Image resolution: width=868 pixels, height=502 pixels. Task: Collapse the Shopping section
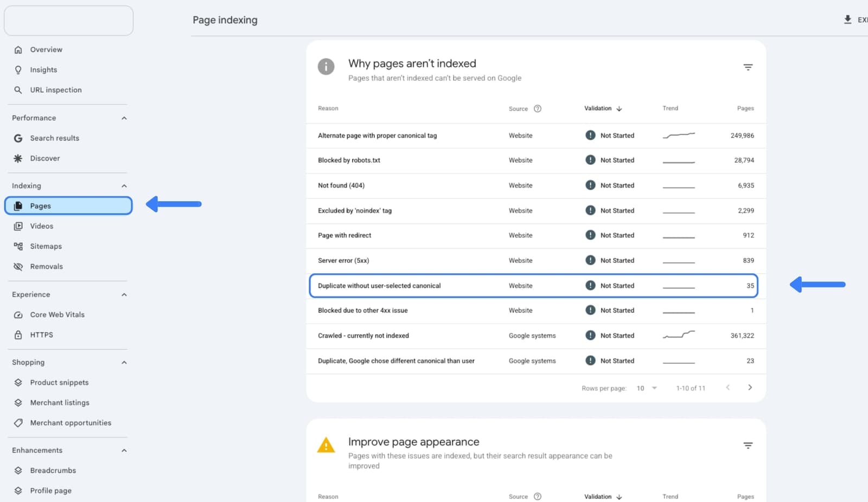coord(124,363)
